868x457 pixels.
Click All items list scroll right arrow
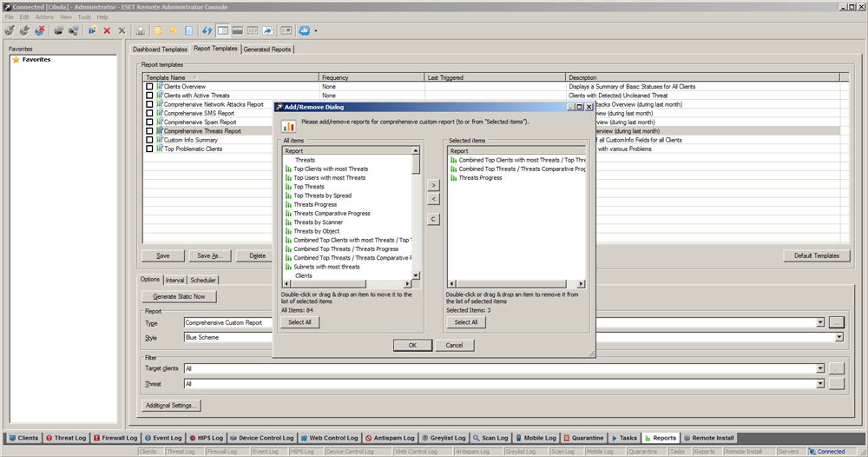tap(407, 283)
